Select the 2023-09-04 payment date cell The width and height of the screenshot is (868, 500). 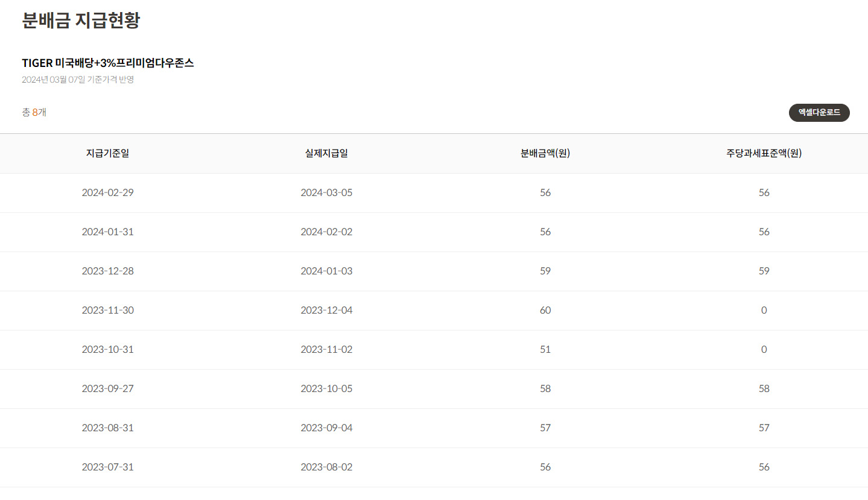click(326, 428)
